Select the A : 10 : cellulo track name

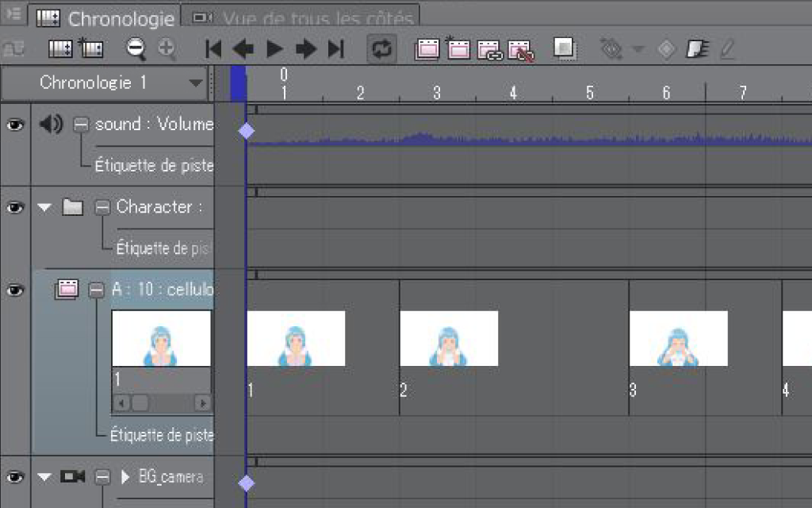[x=163, y=289]
